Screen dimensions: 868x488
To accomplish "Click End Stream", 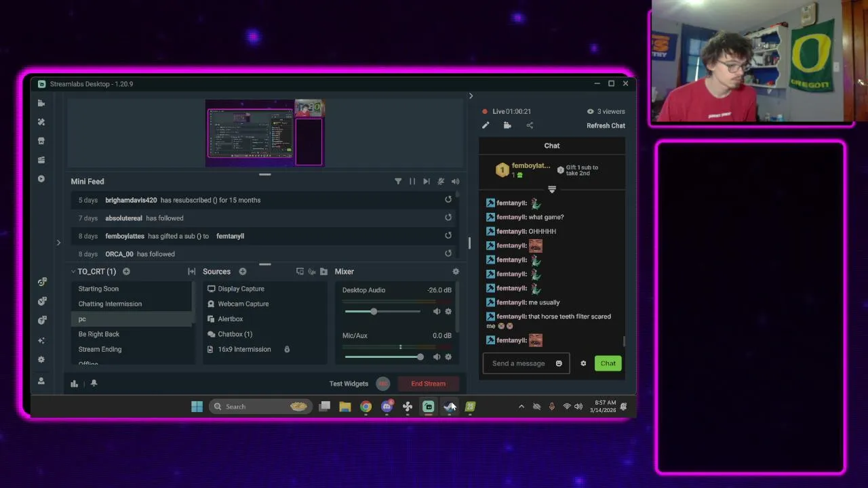I will (x=429, y=384).
